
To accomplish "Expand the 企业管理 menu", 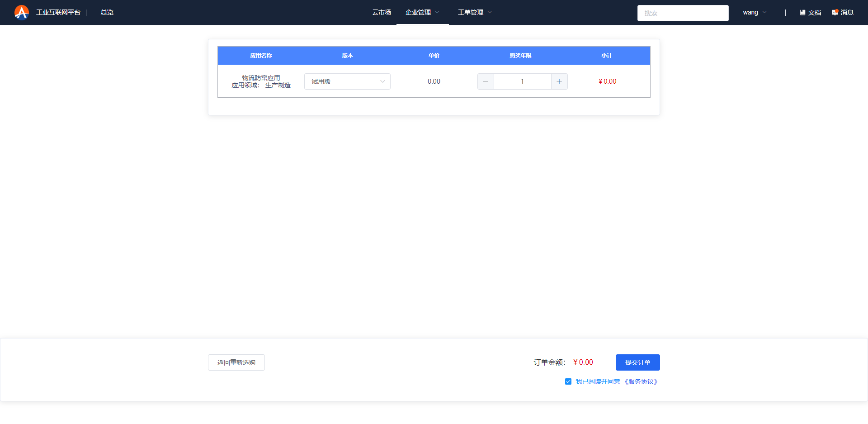I will [422, 12].
